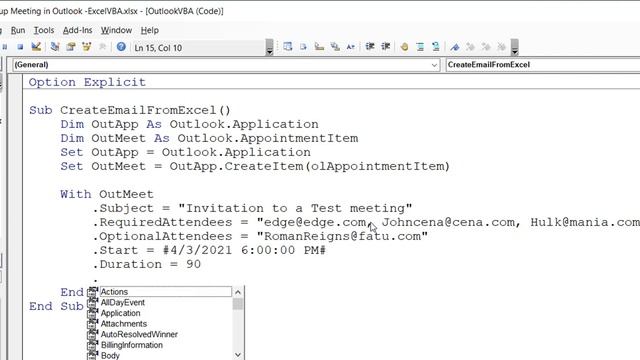Click the Set OutApp = Outlook.Application line
The height and width of the screenshot is (360, 640).
(185, 152)
